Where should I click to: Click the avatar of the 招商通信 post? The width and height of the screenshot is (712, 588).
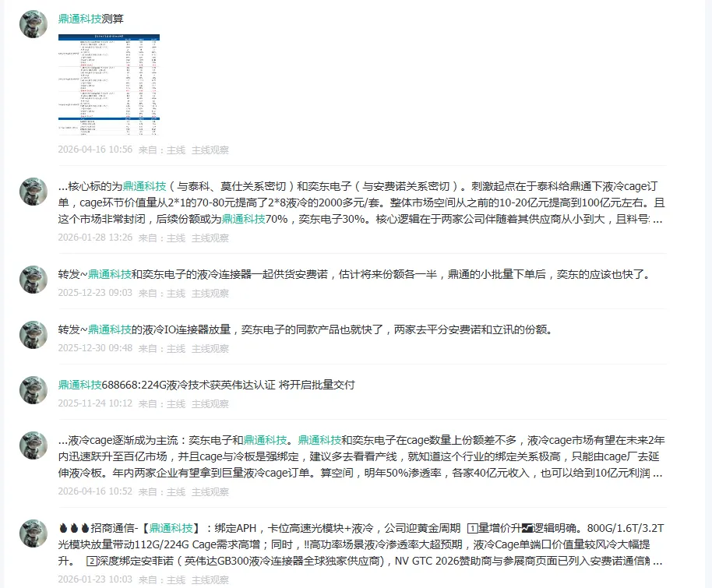click(31, 533)
